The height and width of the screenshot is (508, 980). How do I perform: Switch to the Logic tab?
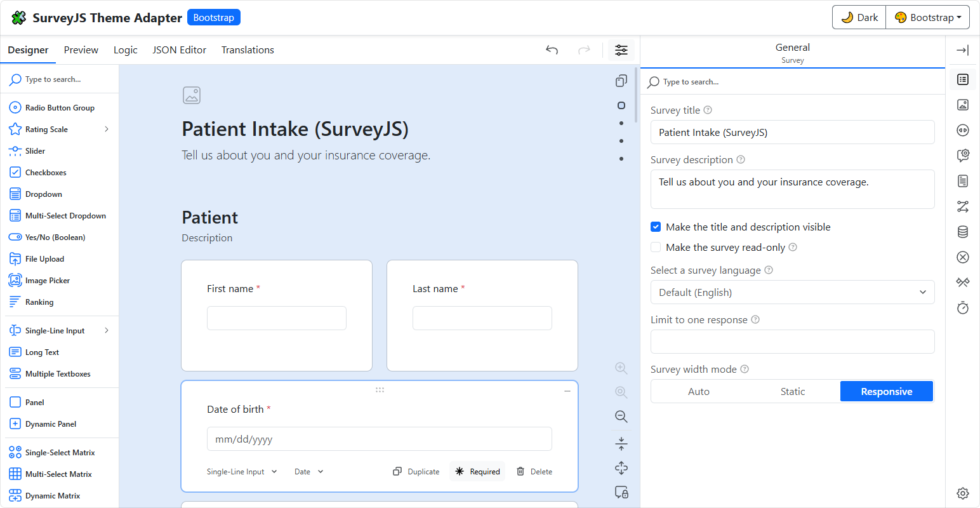pyautogui.click(x=126, y=50)
